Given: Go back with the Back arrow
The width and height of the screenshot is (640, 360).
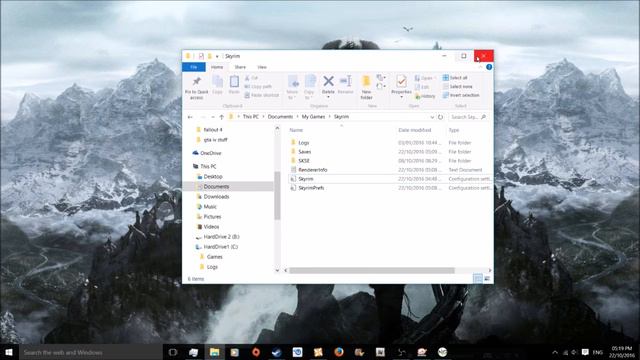Looking at the screenshot, I should 190,117.
